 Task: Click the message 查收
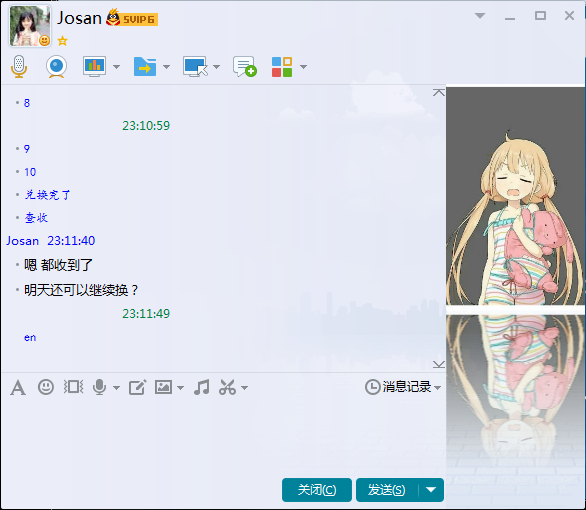click(x=36, y=217)
